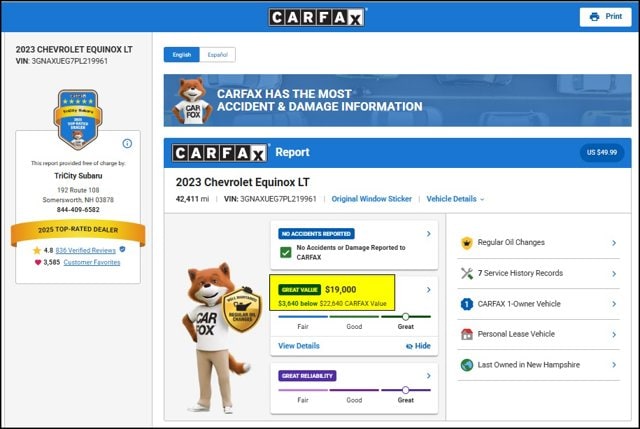Open Last Owned in New Hampshire chevron
The height and width of the screenshot is (429, 640).
click(614, 365)
